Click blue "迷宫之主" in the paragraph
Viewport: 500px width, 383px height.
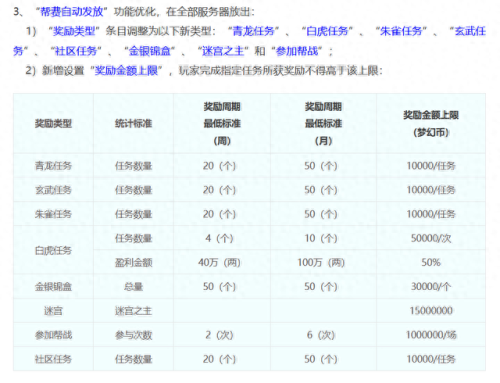click(223, 51)
